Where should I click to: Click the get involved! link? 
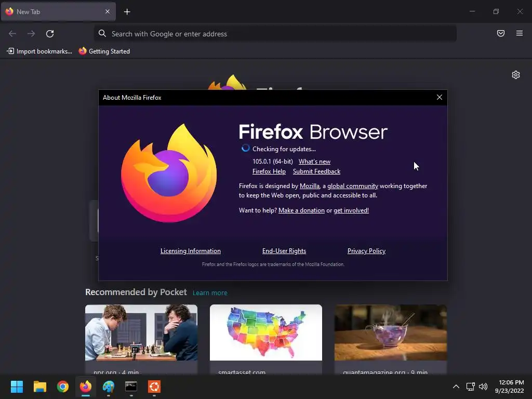pyautogui.click(x=351, y=210)
